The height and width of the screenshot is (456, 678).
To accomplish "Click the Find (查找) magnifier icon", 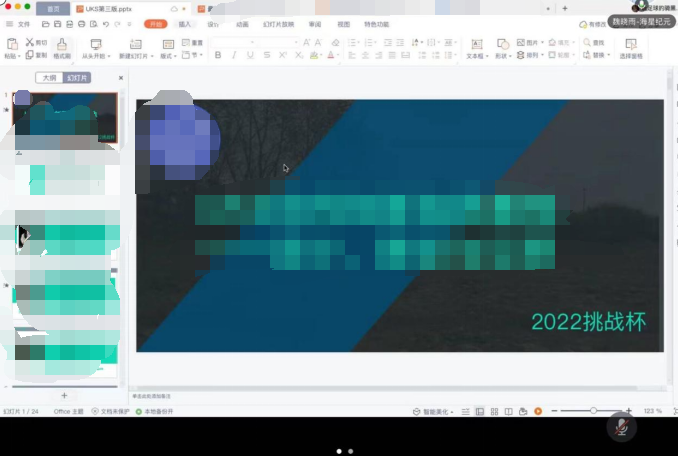I will (587, 43).
